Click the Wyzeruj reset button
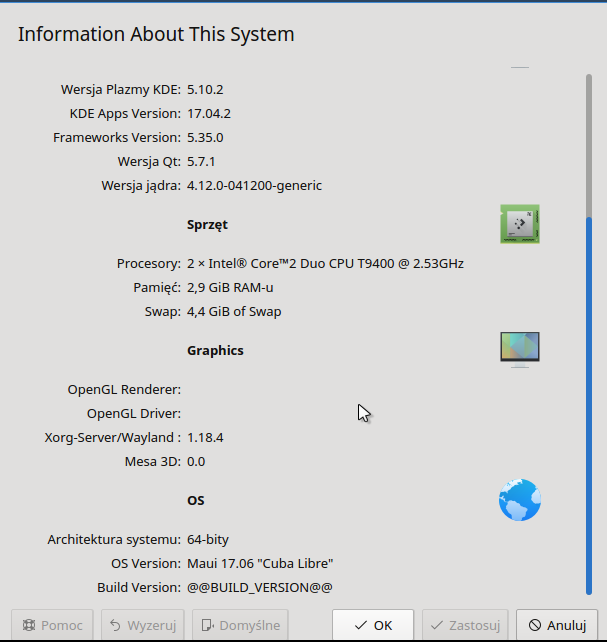 (x=143, y=625)
